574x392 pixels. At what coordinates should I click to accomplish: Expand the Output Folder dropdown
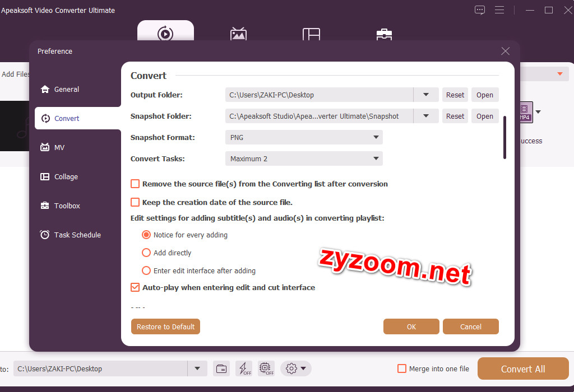[426, 95]
